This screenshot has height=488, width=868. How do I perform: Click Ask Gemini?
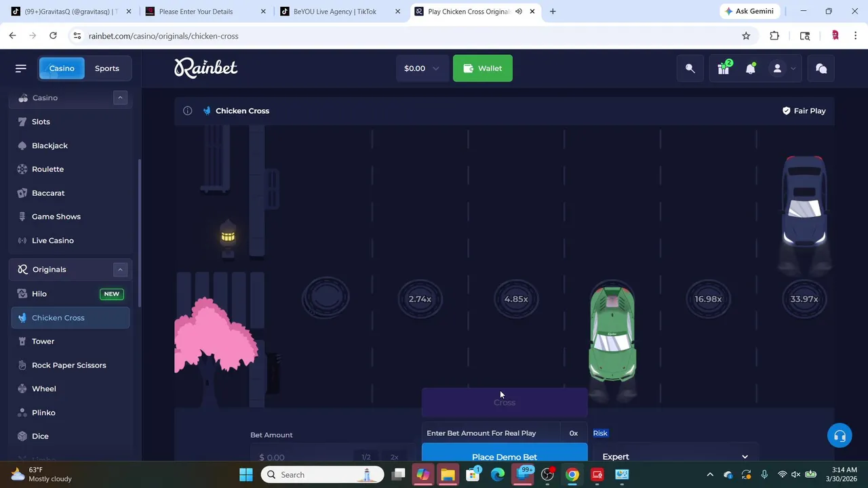click(749, 12)
